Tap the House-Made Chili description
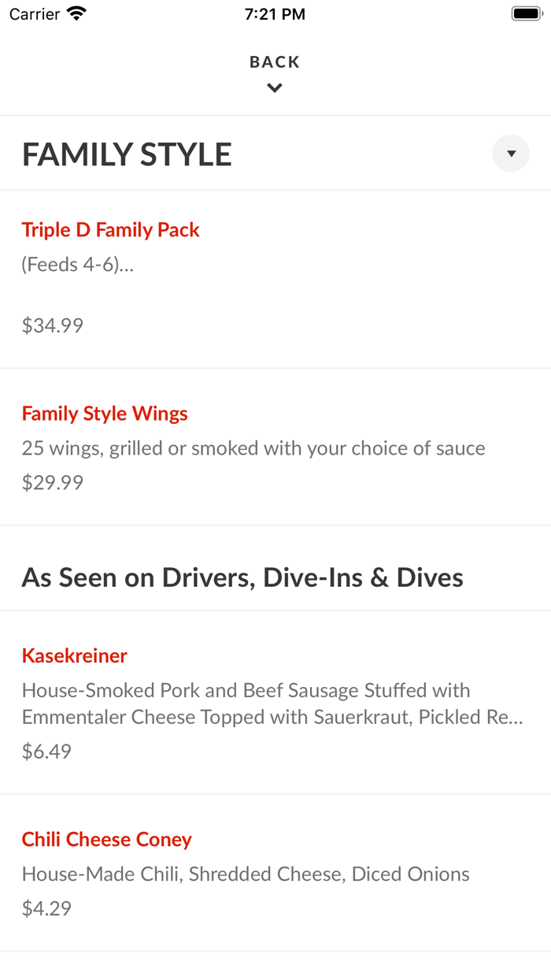 (246, 874)
